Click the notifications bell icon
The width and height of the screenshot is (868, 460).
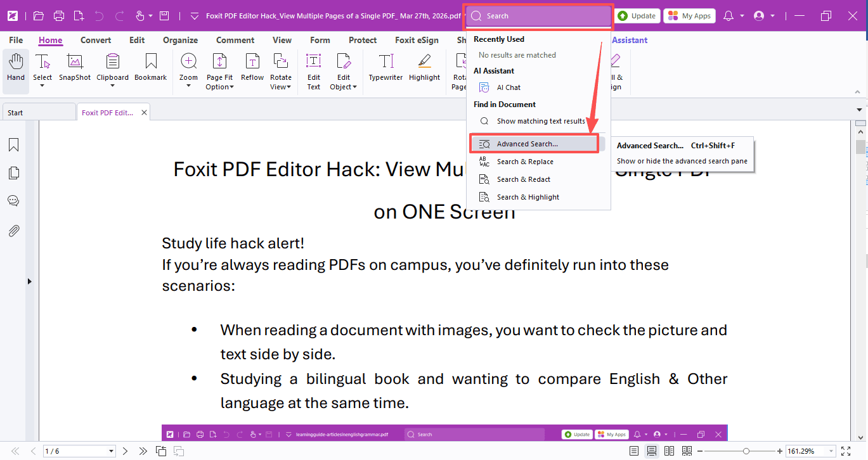coord(729,16)
